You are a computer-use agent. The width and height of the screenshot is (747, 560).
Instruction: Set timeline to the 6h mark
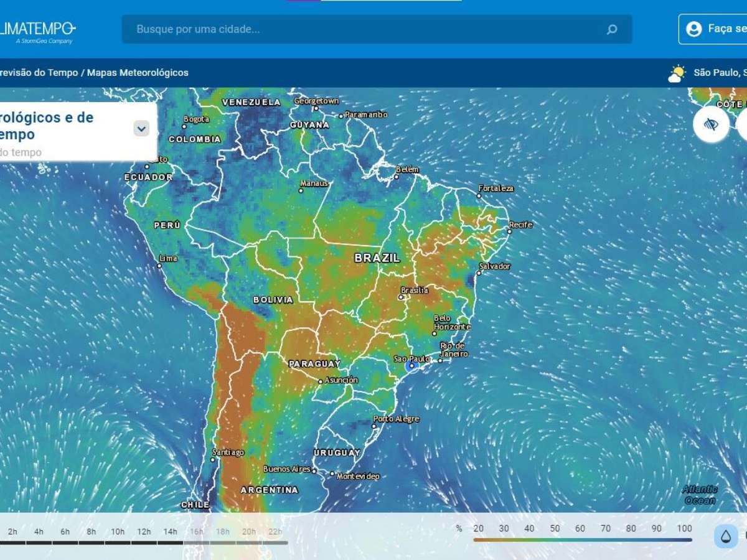[x=65, y=533]
